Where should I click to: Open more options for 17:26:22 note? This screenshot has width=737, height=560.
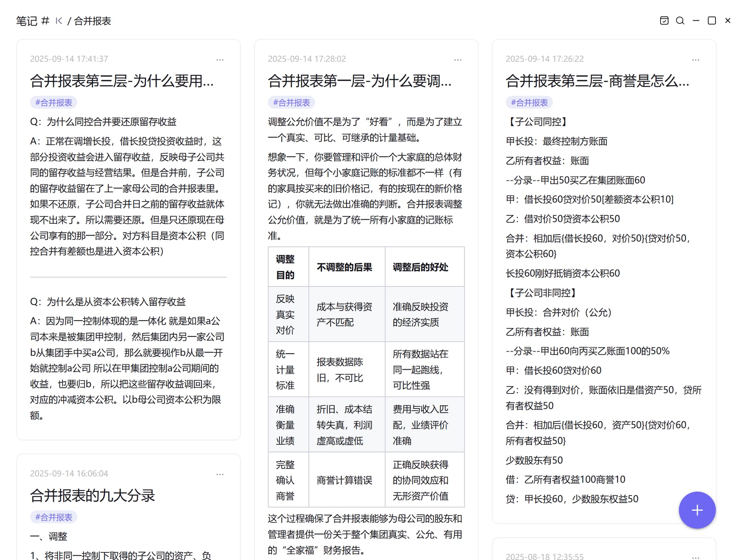click(x=696, y=60)
